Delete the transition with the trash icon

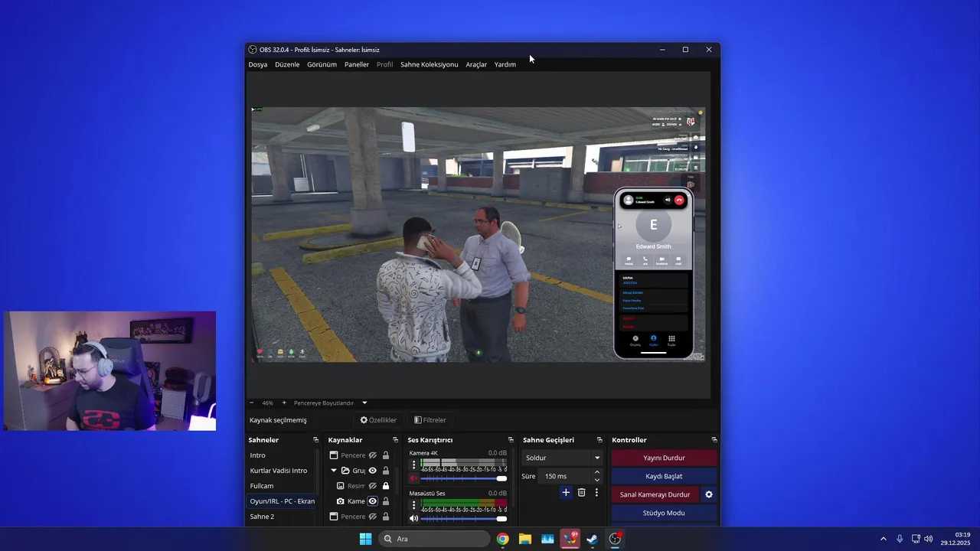(581, 493)
